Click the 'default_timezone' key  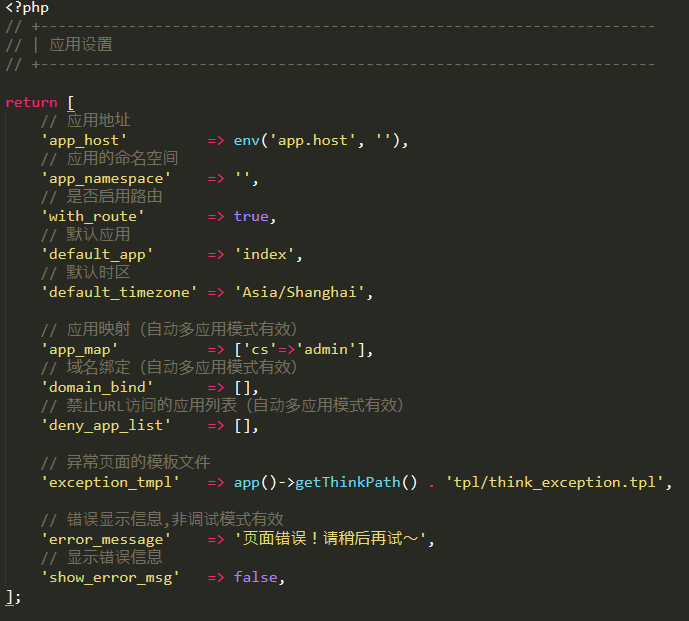tap(119, 292)
